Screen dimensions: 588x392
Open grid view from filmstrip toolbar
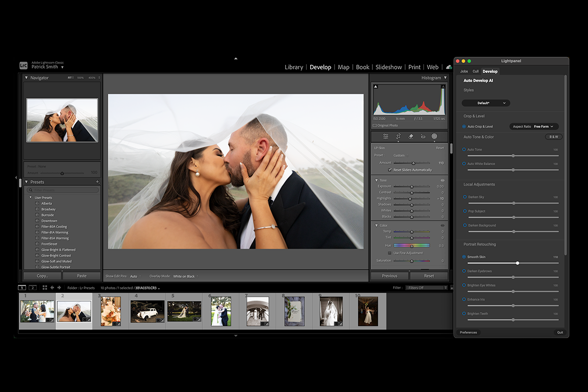45,288
